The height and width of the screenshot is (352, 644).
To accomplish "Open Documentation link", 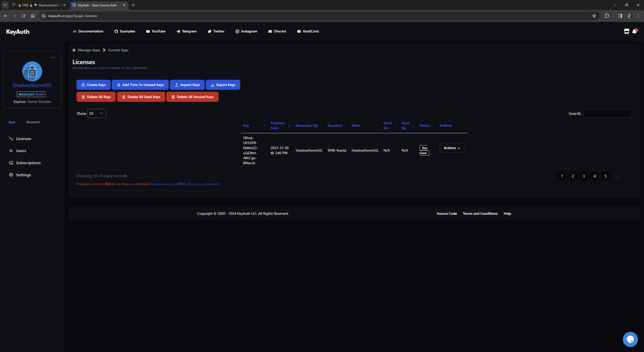I will pyautogui.click(x=88, y=31).
